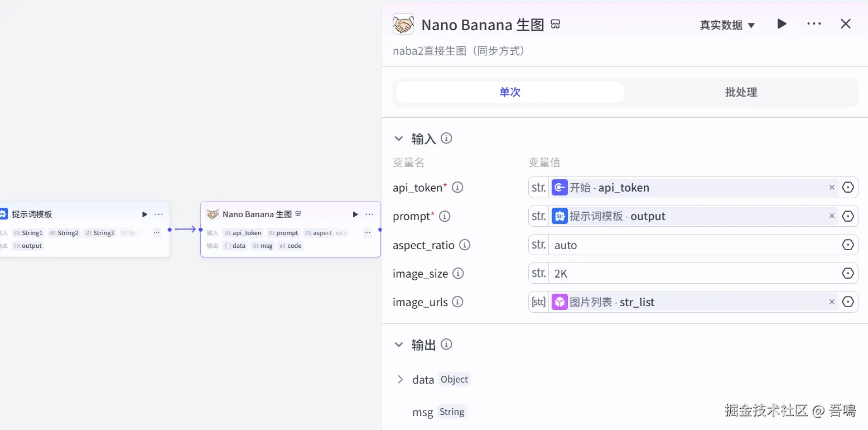Show info for the 输出 section
This screenshot has height=430, width=868.
[x=446, y=345]
